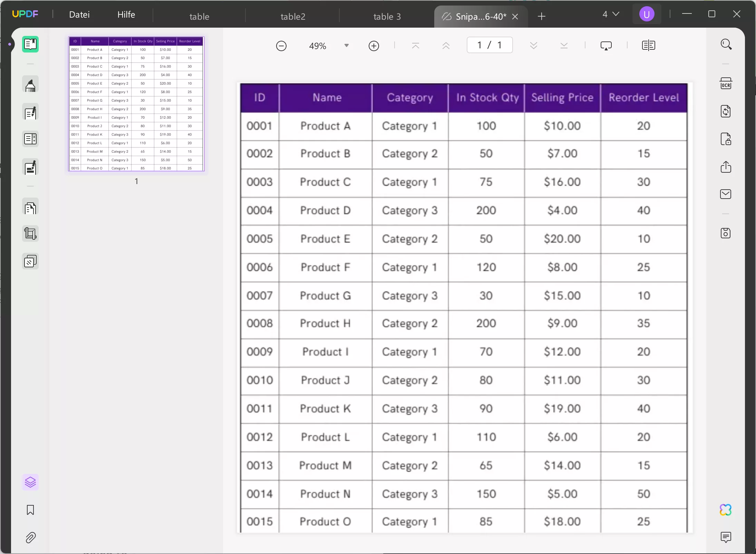Viewport: 756px width, 554px height.
Task: Select the annotation/markup tool
Action: [30, 84]
